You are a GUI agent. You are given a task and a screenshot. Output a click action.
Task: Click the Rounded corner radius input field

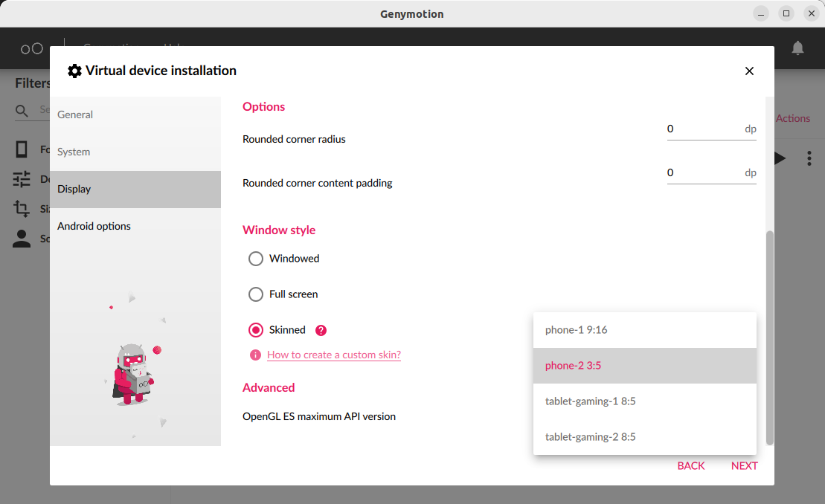[703, 129]
